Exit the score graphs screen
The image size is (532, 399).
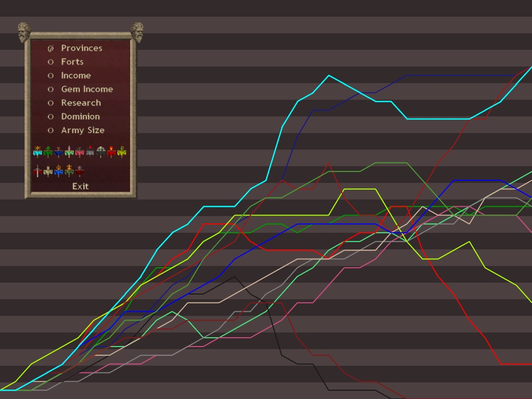81,187
